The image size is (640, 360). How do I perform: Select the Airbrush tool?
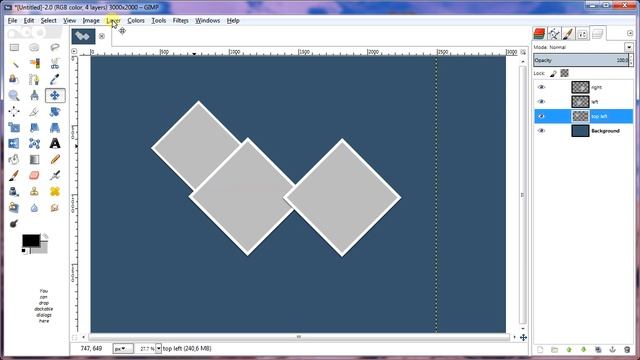[x=55, y=176]
